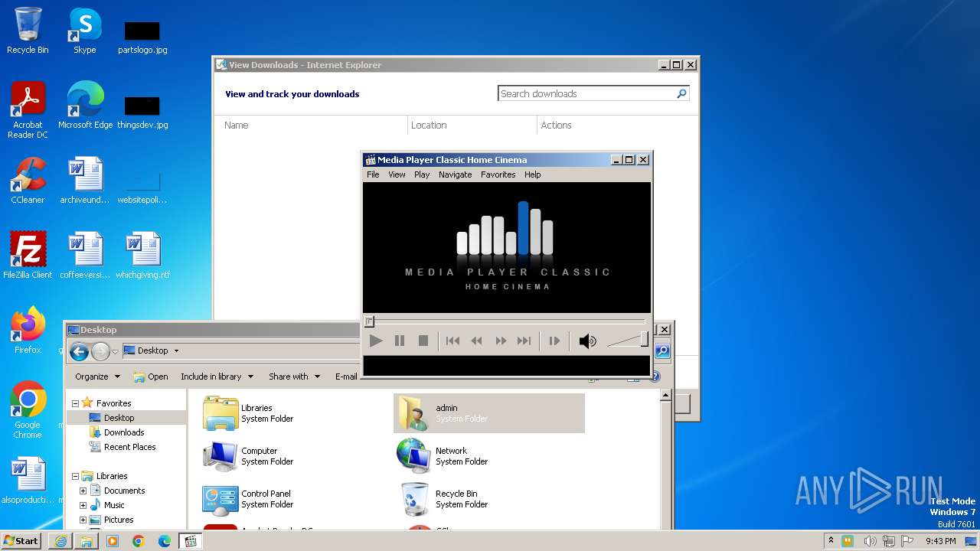The height and width of the screenshot is (551, 980).
Task: Pause playback in Media Player Classic
Action: tap(400, 341)
